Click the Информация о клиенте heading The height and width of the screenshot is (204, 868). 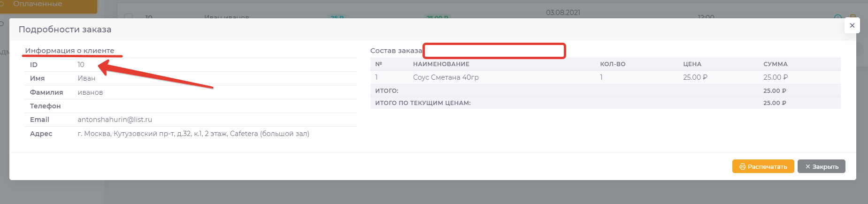tap(69, 51)
